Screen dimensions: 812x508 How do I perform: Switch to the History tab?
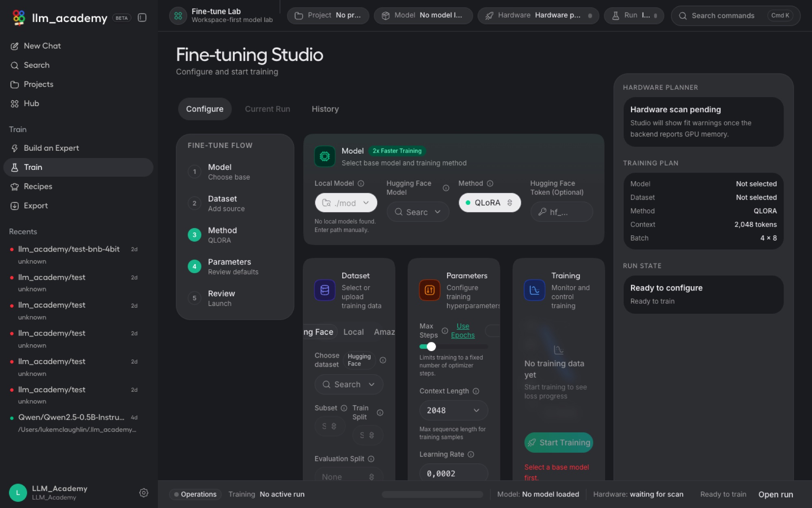325,109
